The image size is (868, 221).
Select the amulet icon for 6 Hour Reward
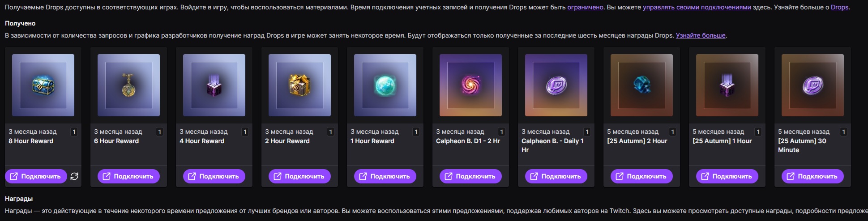tap(128, 85)
